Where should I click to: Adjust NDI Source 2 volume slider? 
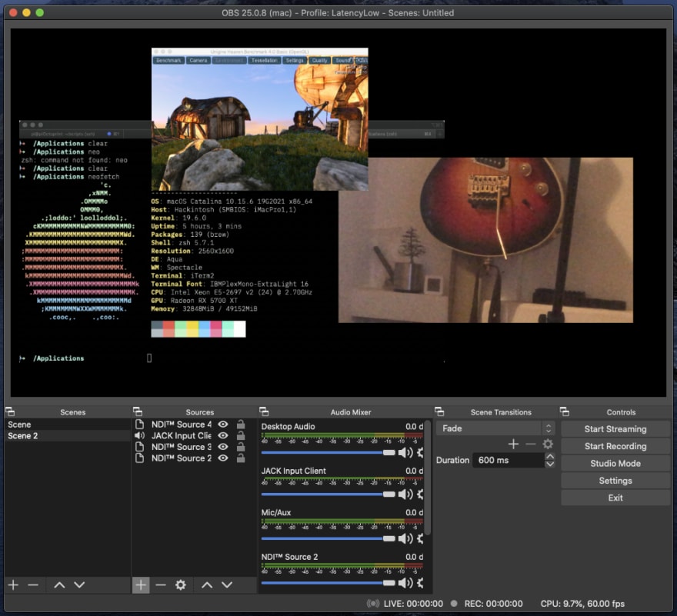pos(328,583)
